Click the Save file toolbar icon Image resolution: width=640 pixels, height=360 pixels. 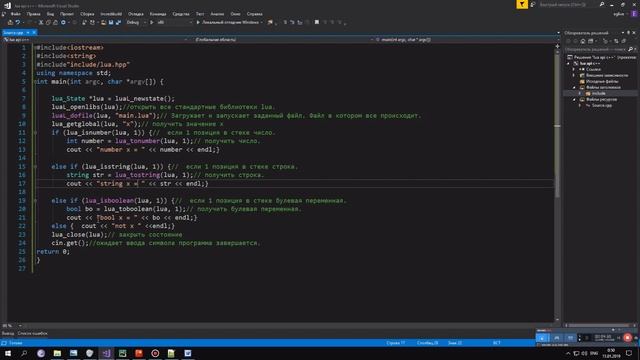111,22
